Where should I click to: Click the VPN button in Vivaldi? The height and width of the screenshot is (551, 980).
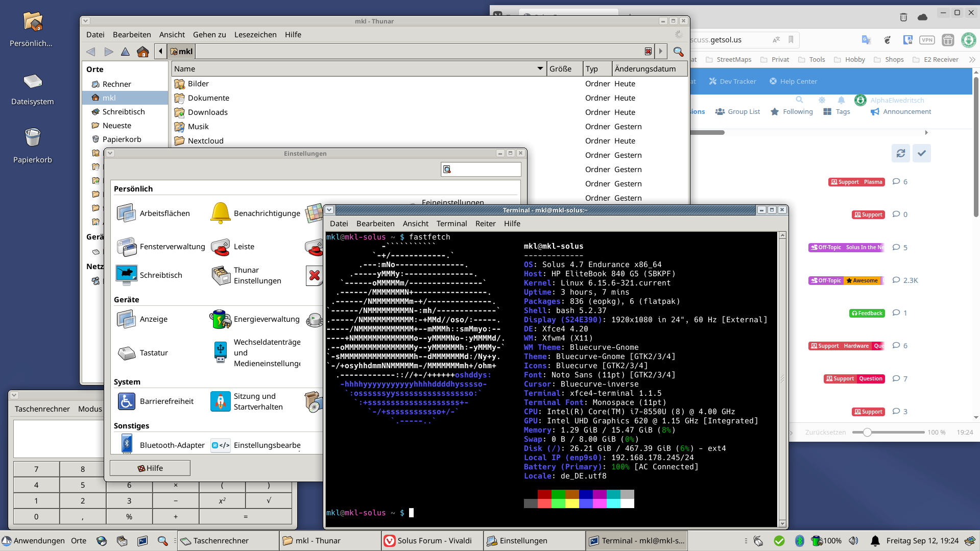point(927,40)
